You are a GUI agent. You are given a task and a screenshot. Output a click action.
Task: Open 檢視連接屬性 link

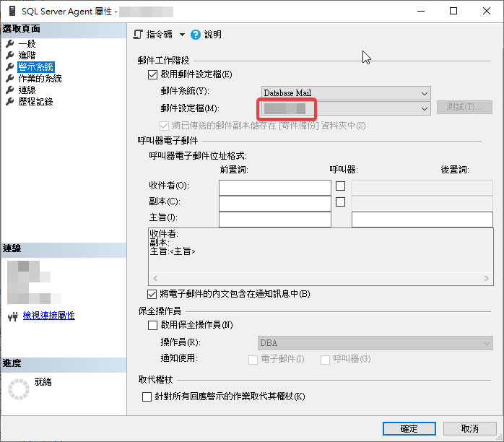click(48, 316)
